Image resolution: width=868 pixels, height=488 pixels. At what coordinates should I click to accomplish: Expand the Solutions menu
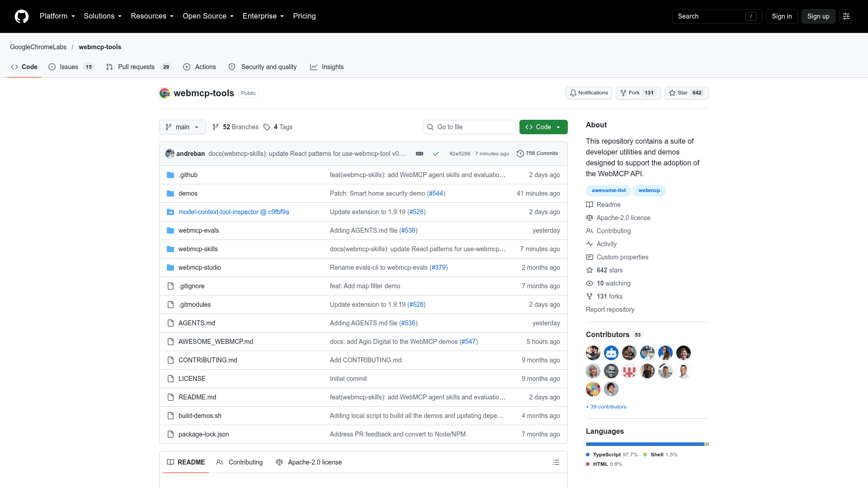[103, 16]
